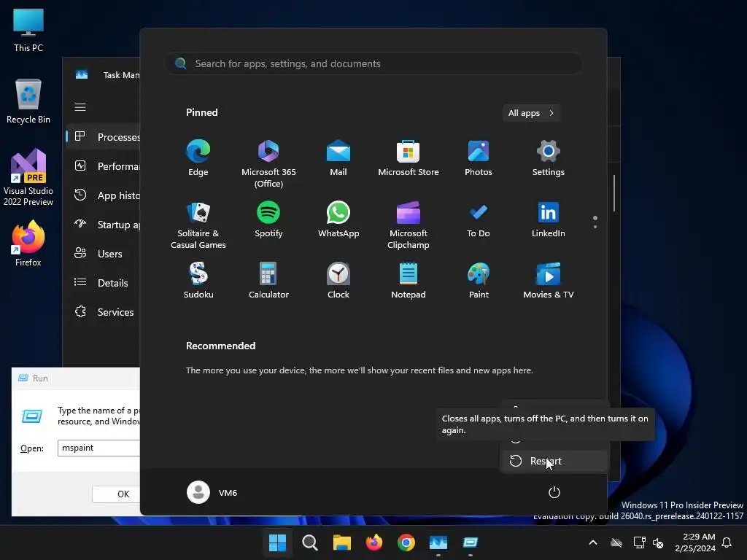The image size is (747, 560).
Task: Open the taskbar clock and date
Action: coord(695,542)
